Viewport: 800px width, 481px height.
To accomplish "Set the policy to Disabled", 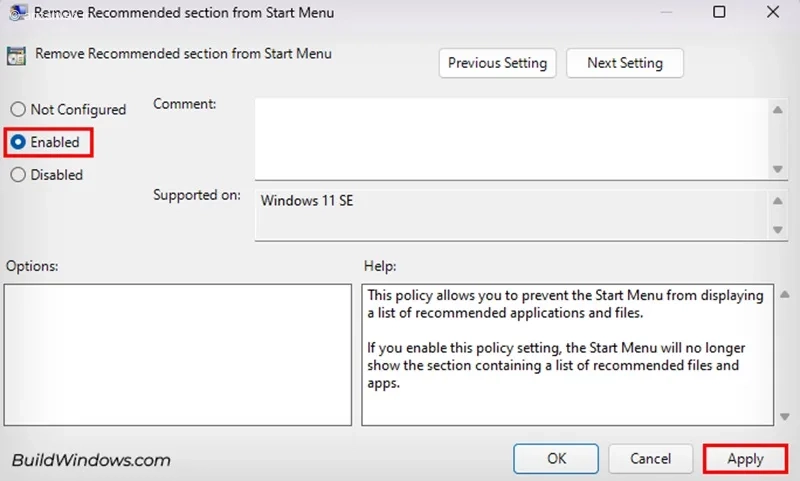I will [18, 175].
